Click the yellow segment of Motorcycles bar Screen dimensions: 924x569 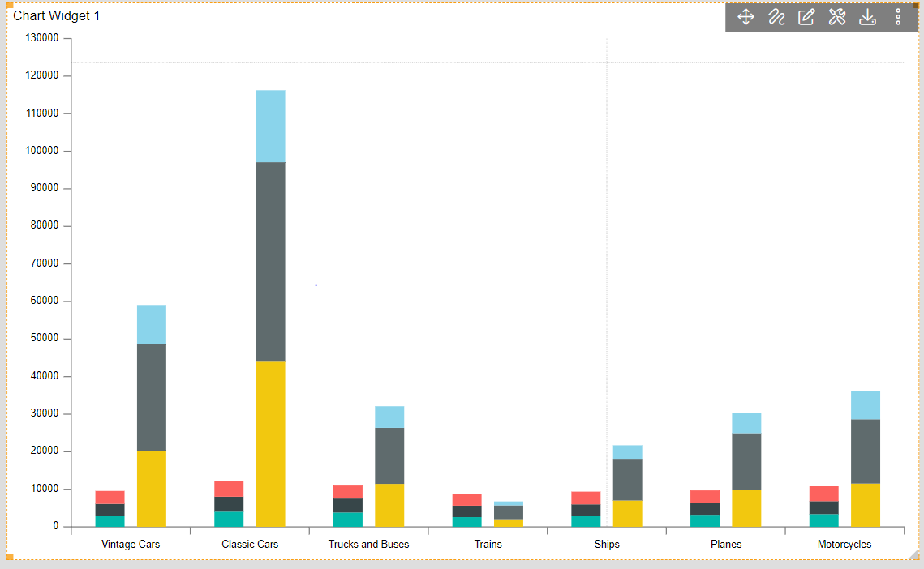tap(866, 506)
